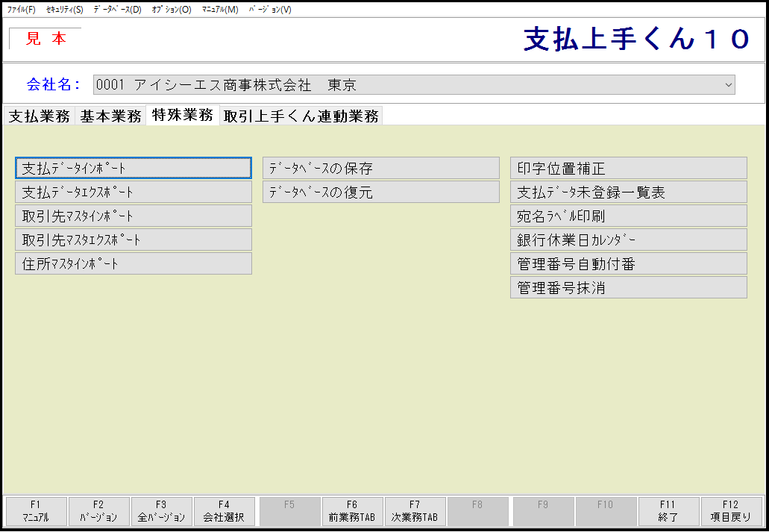Open 印字位置補正

(x=629, y=169)
